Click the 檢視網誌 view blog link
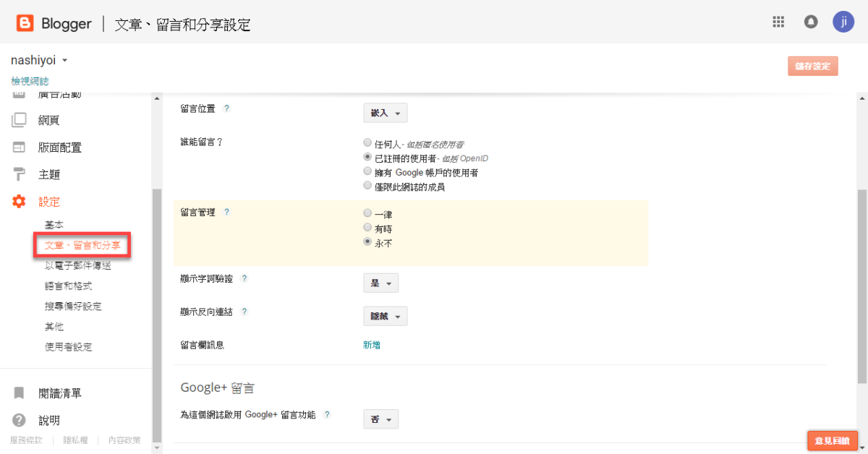This screenshot has width=868, height=454. tap(30, 81)
